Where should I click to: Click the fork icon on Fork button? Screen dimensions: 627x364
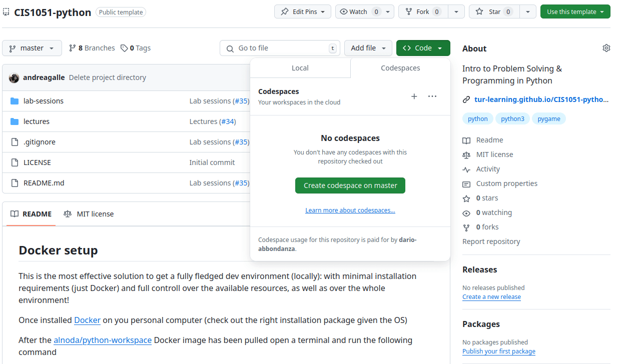click(x=409, y=11)
